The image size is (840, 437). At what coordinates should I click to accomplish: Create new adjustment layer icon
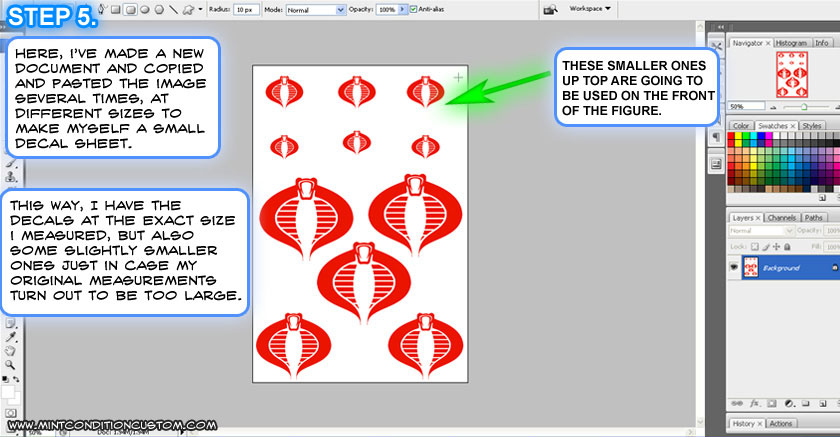(789, 403)
